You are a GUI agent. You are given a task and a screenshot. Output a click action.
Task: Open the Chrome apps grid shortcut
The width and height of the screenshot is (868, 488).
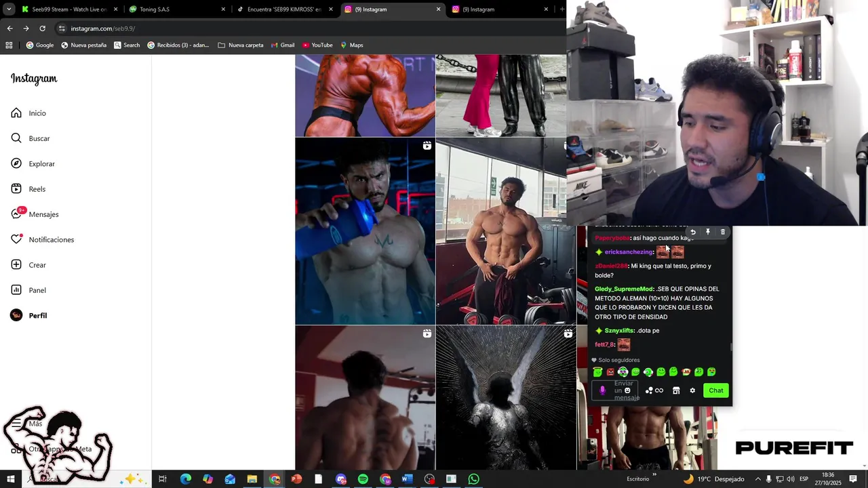[x=9, y=45]
